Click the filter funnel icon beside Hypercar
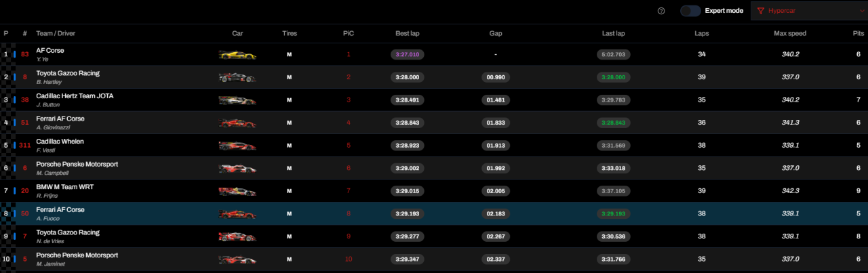This screenshot has width=868, height=273. click(x=760, y=11)
